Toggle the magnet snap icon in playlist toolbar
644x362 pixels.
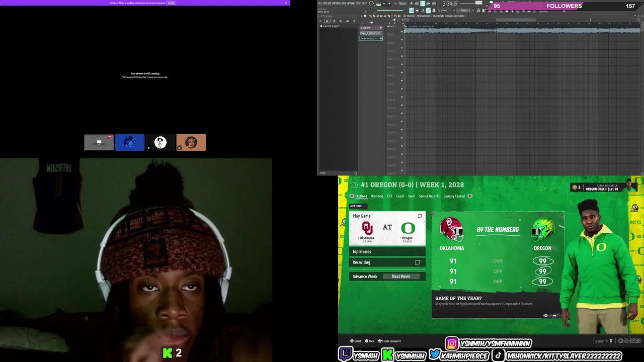[365, 16]
